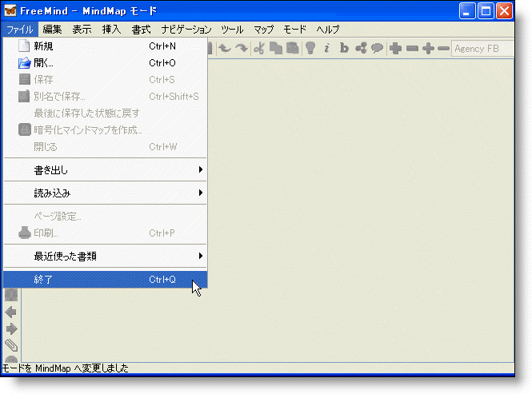Click the lightbulb new node icon
Image resolution: width=532 pixels, height=394 pixels.
pos(310,49)
